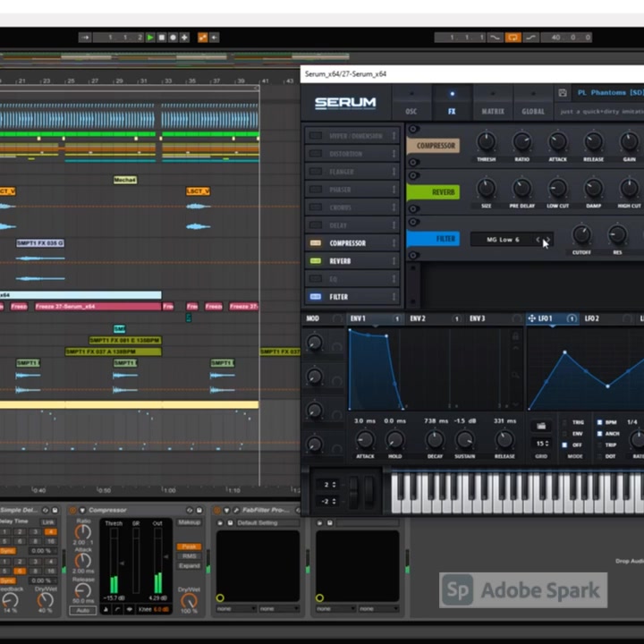Toggle the orange loop switch in transport
This screenshot has height=644, width=644.
coord(513,38)
